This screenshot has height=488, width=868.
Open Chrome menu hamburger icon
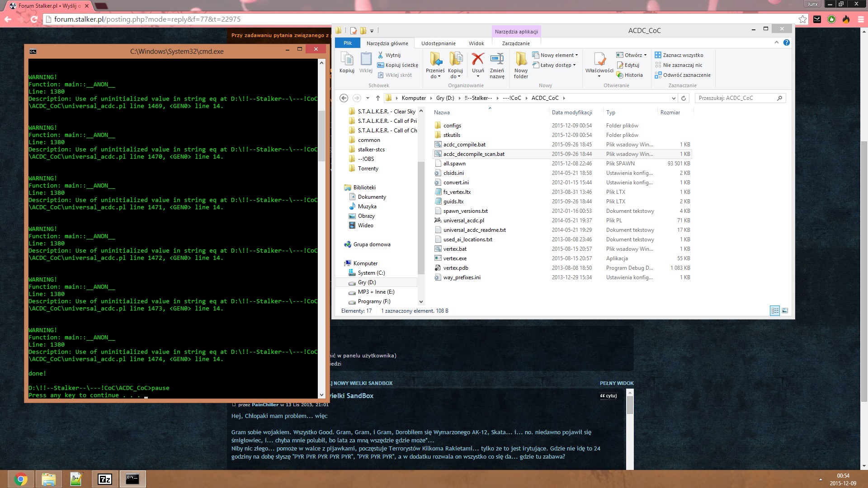pyautogui.click(x=861, y=19)
